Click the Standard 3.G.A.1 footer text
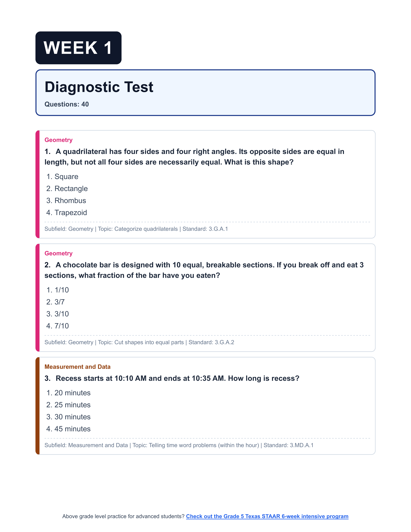This screenshot has width=411, height=532. pyautogui.click(x=205, y=229)
